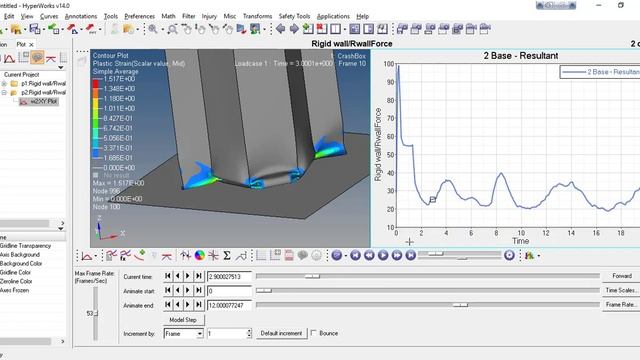Click the Forward button
Viewport: 640px width, 360px height.
[x=621, y=276]
